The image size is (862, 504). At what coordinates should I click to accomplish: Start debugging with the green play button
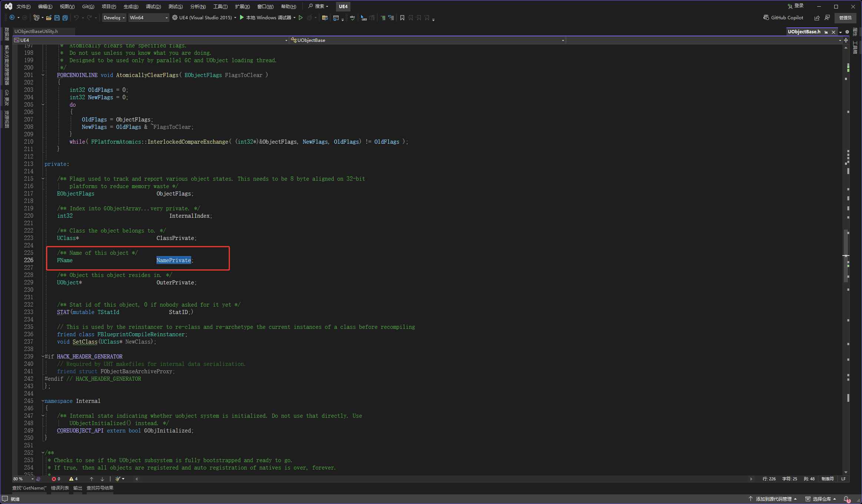pyautogui.click(x=242, y=17)
